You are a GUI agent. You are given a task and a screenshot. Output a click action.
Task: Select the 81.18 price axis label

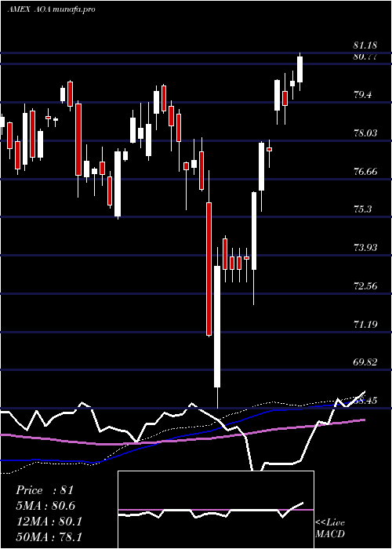point(365,45)
